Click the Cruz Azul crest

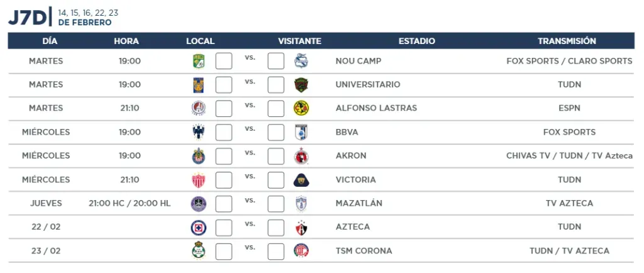point(199,227)
